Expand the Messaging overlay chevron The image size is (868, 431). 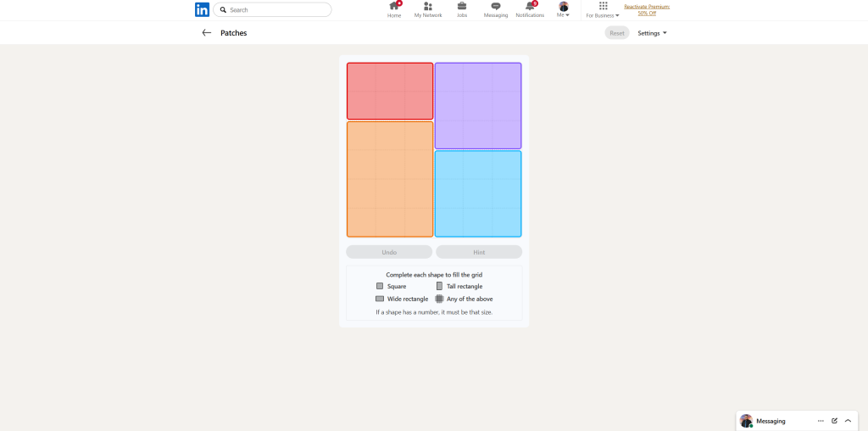coord(848,421)
